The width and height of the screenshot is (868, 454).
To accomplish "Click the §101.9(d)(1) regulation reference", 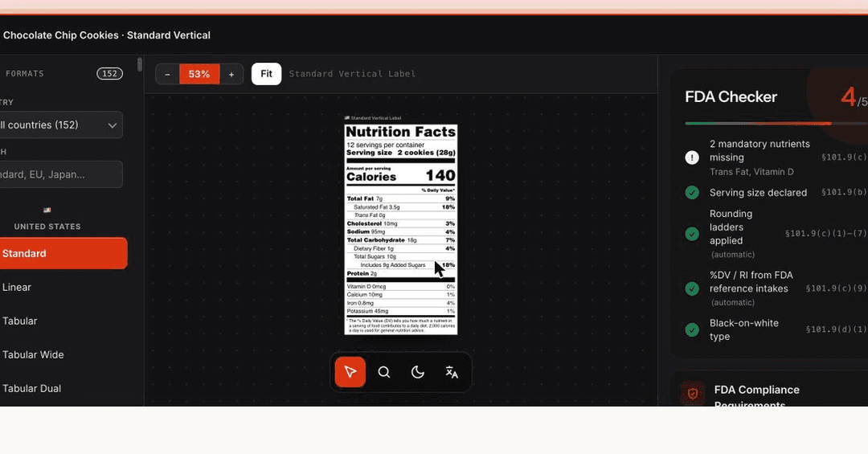I will tap(837, 329).
